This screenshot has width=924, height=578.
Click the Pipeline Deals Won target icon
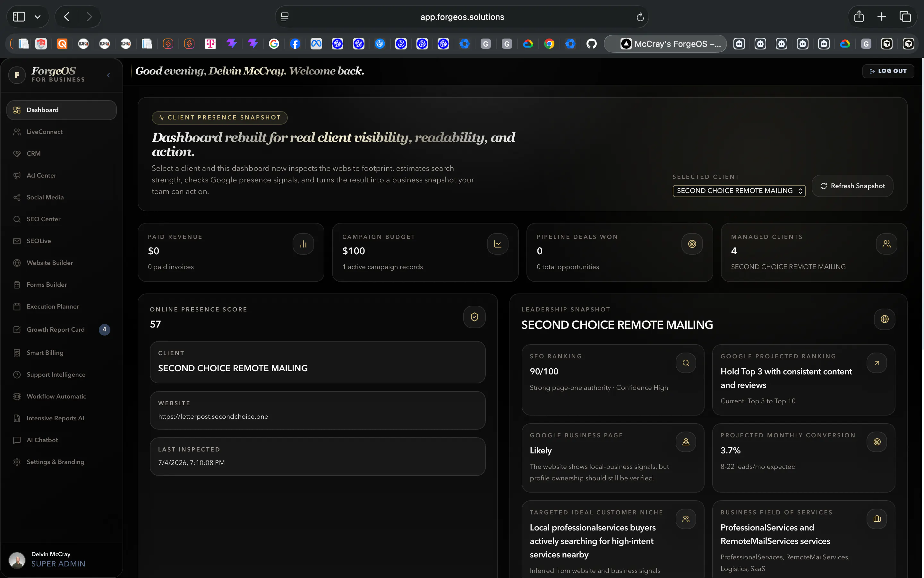coord(692,244)
